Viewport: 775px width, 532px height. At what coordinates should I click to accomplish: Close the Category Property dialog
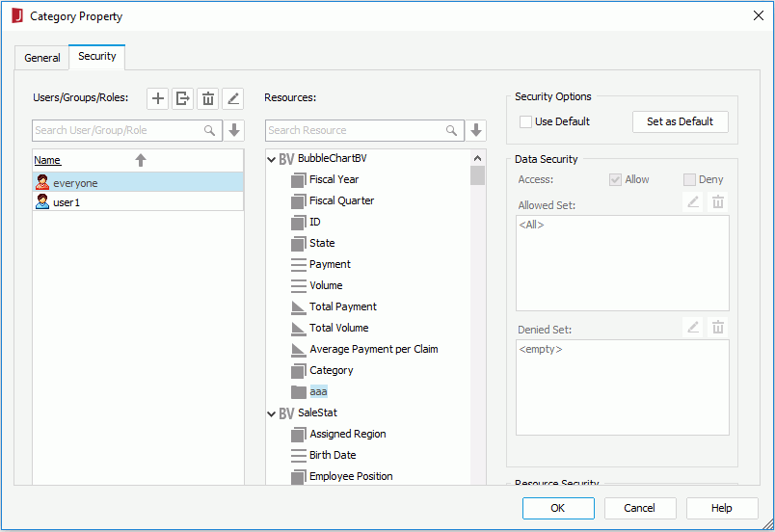(x=759, y=15)
